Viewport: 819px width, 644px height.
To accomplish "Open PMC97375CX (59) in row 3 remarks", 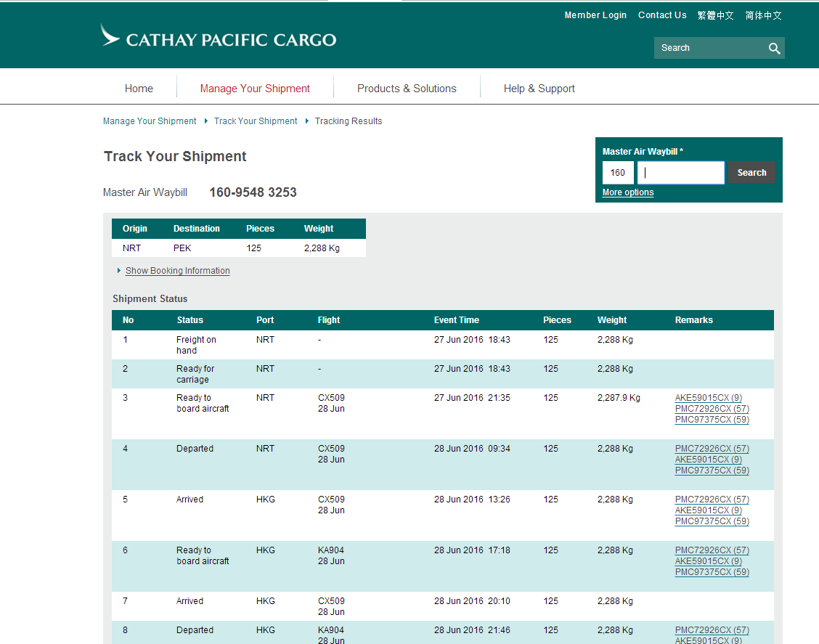I will 712,420.
